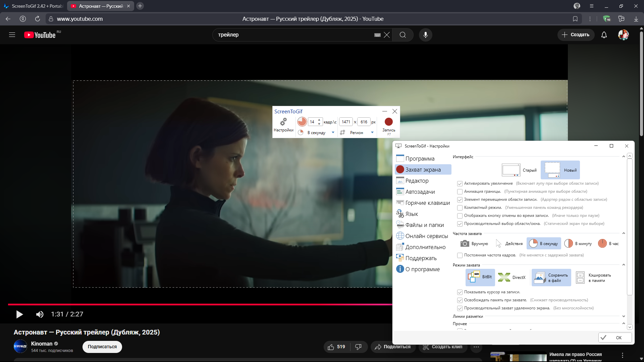
Task: Toggle compact mode checkbox
Action: [x=460, y=208]
